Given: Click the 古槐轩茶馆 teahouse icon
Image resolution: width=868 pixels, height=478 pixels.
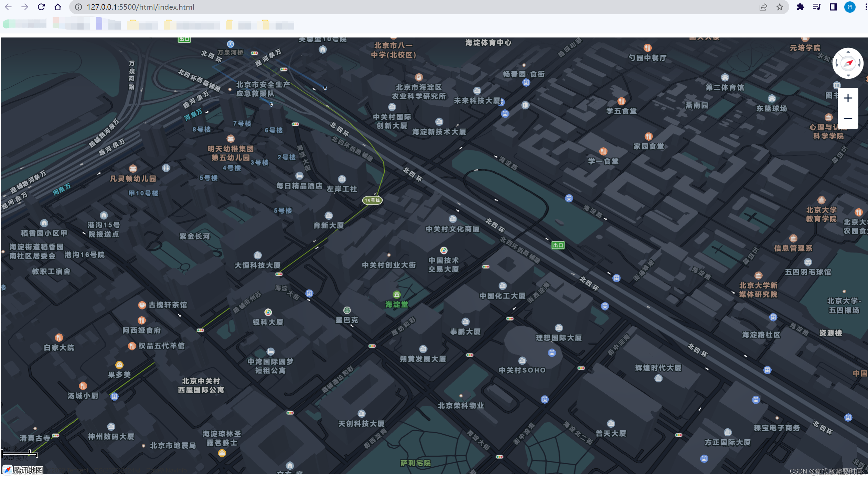Looking at the screenshot, I should (142, 305).
